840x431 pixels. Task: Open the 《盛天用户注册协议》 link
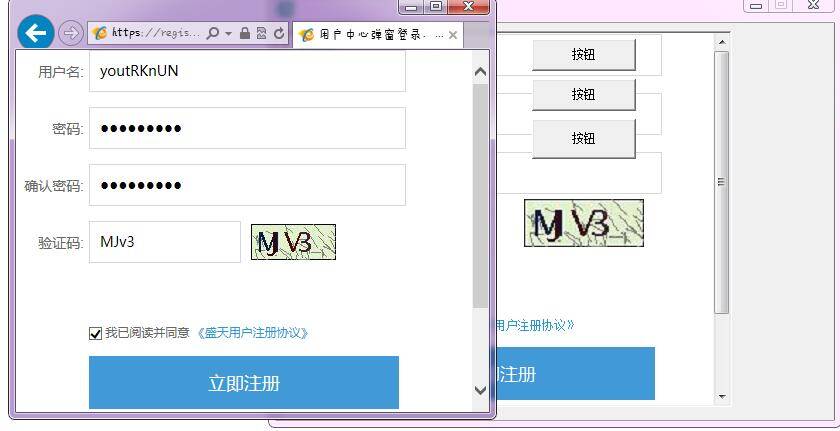pos(253,333)
